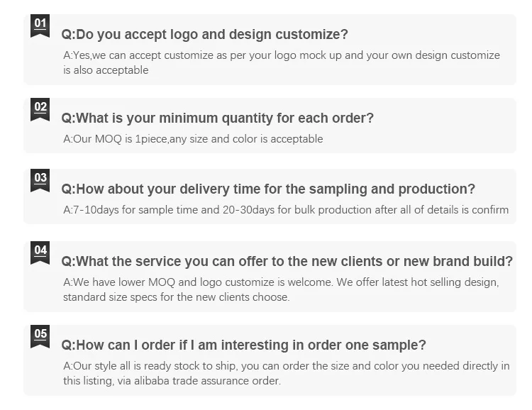Open the logo and design customize question
This screenshot has height=410, width=532.
coord(205,34)
